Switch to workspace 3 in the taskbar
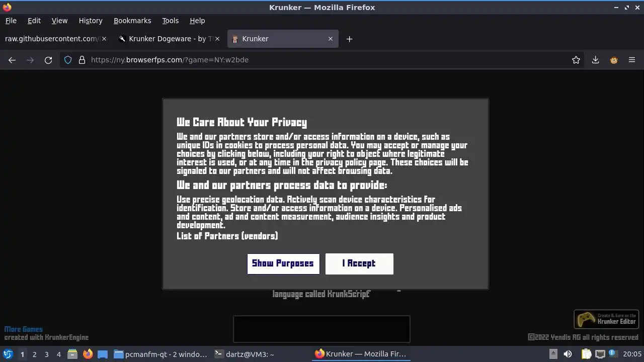This screenshot has height=362, width=644. click(x=46, y=354)
